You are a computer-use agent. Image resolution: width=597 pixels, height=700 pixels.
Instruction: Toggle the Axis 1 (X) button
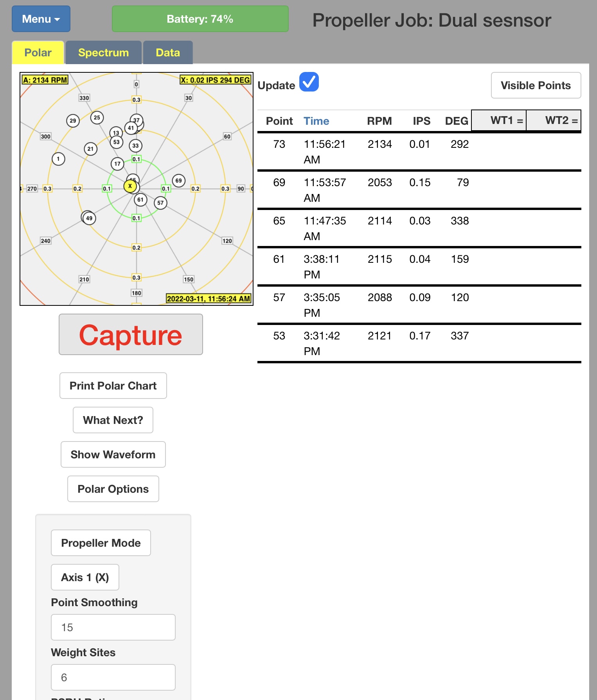(x=85, y=577)
